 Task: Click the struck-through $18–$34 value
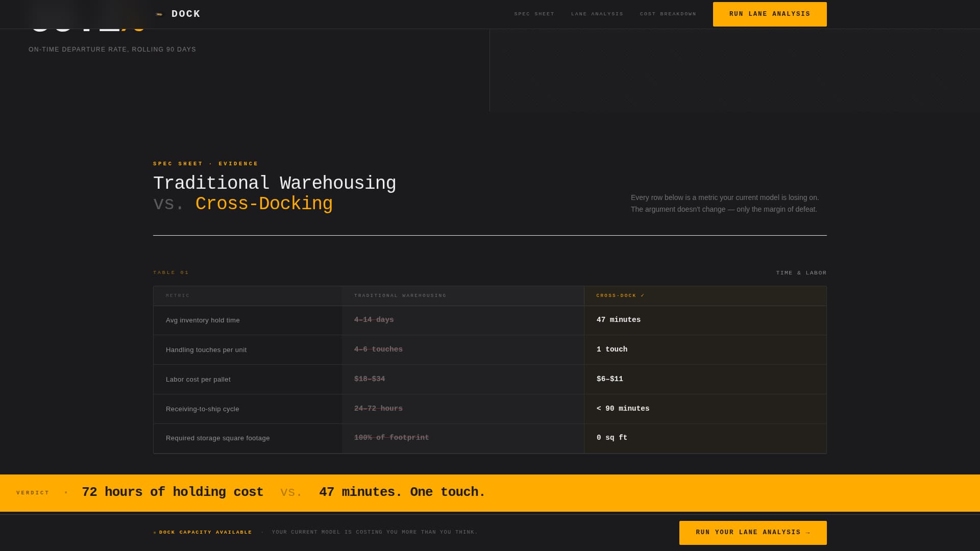click(x=369, y=379)
